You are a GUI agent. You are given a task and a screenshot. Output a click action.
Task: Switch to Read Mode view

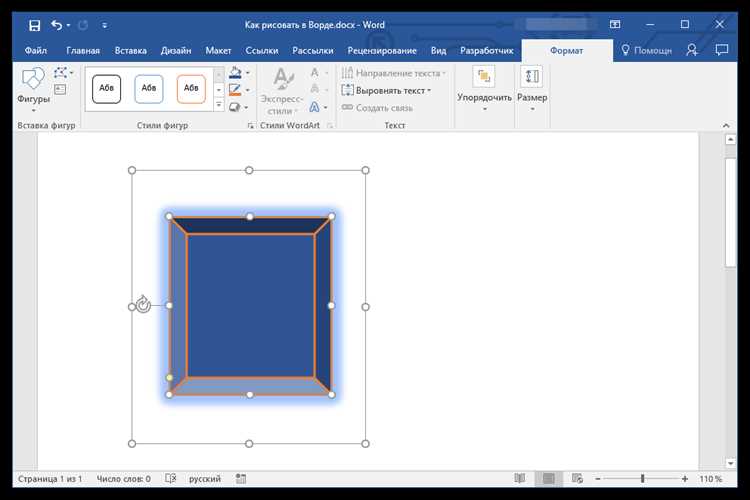[x=519, y=478]
